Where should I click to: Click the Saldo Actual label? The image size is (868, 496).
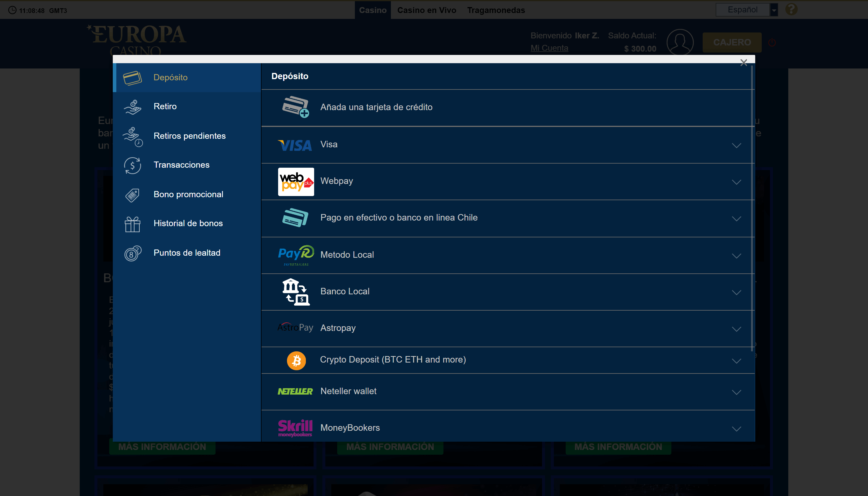(632, 36)
